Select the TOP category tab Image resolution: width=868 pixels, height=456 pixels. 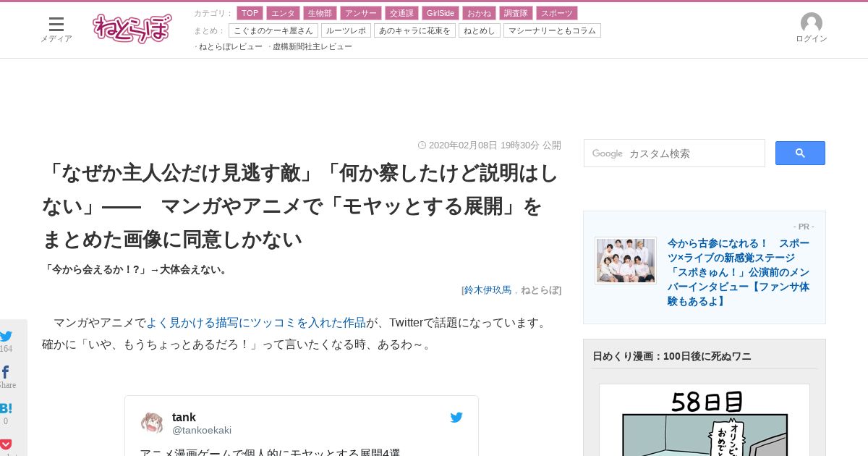(x=250, y=13)
